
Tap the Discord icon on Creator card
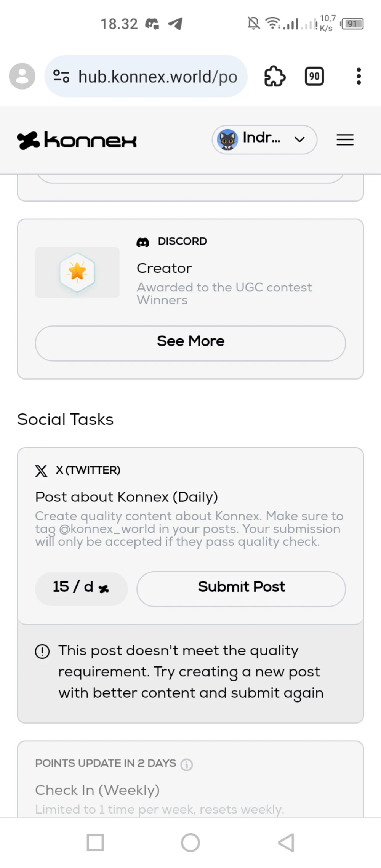click(143, 242)
